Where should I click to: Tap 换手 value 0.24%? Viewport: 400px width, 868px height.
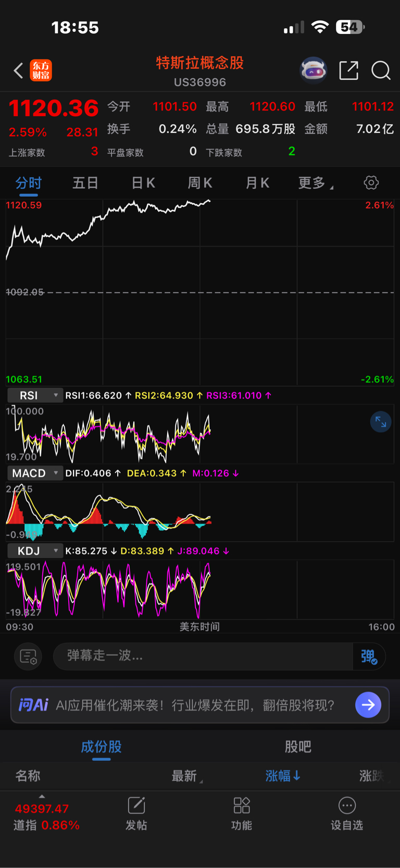point(178,129)
